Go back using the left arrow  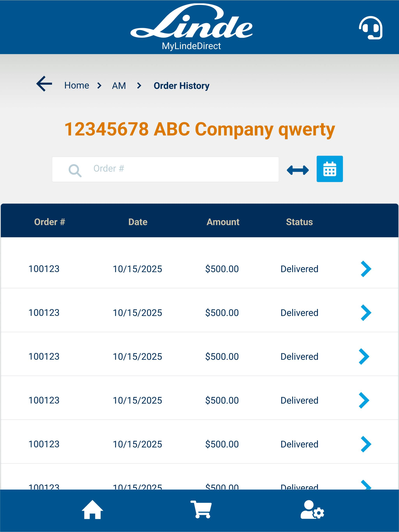(x=44, y=84)
